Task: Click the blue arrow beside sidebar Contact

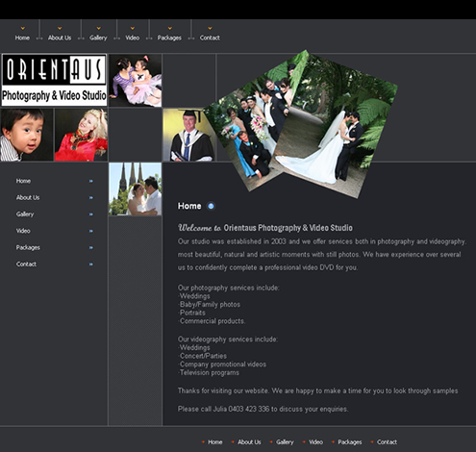Action: tap(91, 264)
